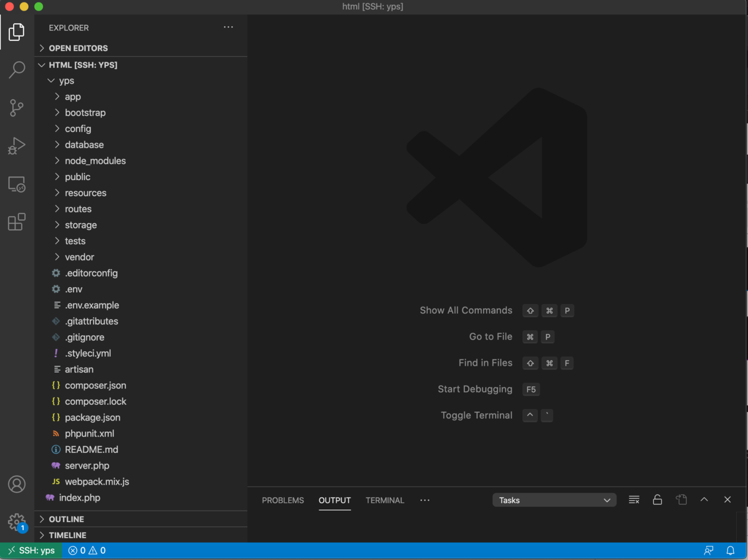The width and height of the screenshot is (748, 560).
Task: Close the bottom panel
Action: [x=727, y=500]
